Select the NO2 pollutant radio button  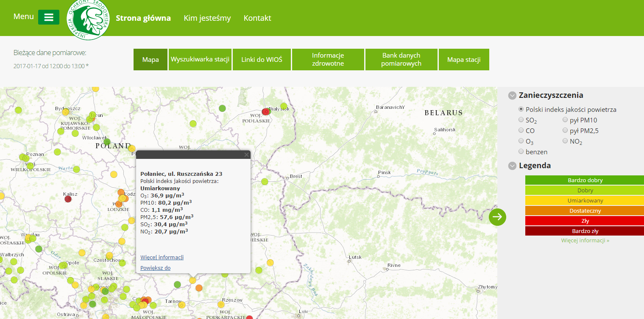pos(565,141)
